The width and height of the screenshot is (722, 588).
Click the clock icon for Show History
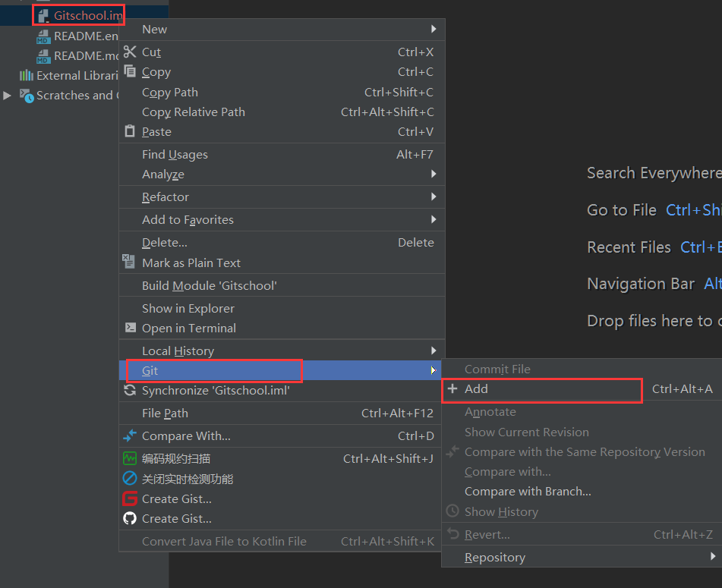(x=452, y=511)
